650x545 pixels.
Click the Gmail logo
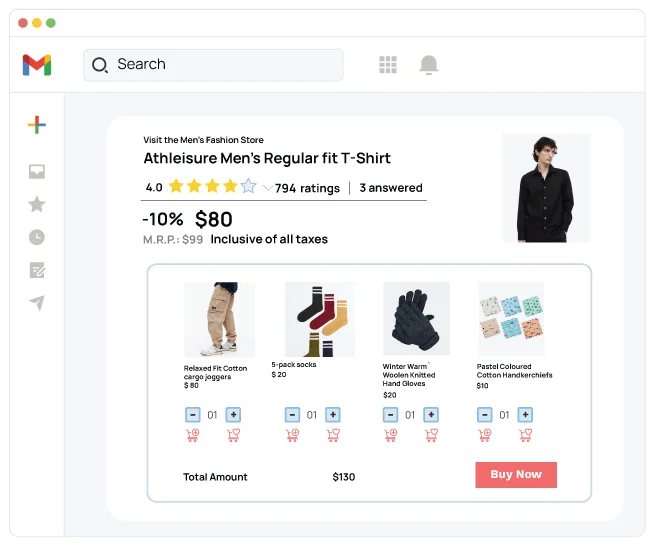tap(37, 65)
